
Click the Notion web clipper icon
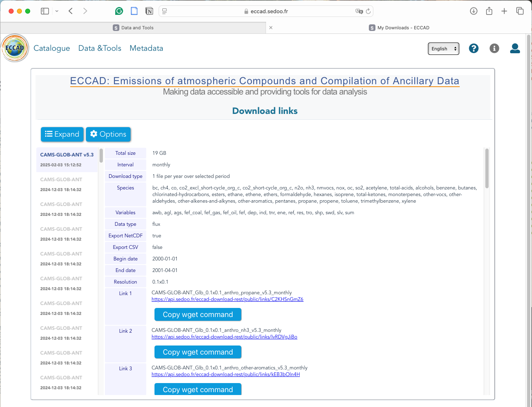[x=150, y=11]
